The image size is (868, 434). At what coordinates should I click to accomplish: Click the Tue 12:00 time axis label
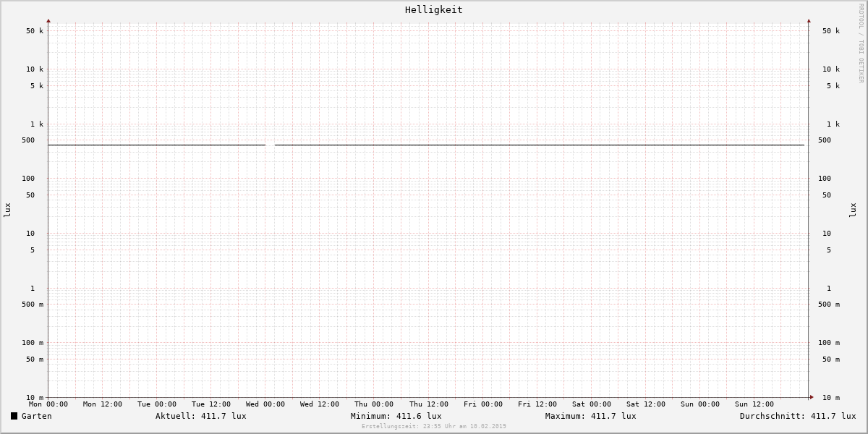tap(211, 404)
